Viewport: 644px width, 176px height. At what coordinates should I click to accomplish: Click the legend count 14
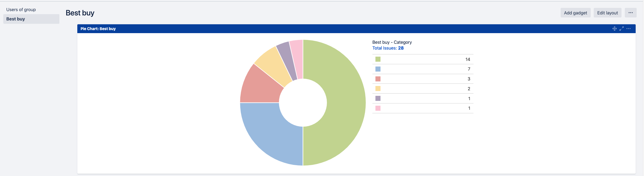tap(467, 59)
